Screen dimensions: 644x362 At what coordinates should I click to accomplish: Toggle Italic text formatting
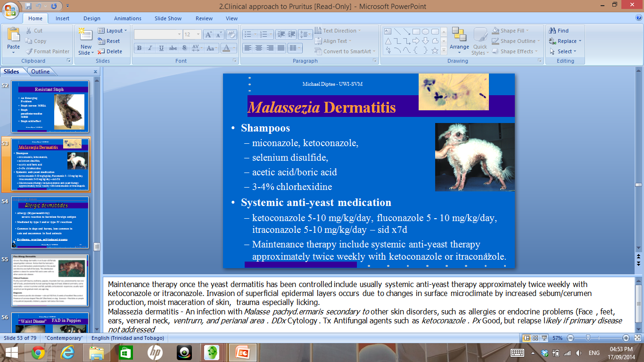(150, 48)
